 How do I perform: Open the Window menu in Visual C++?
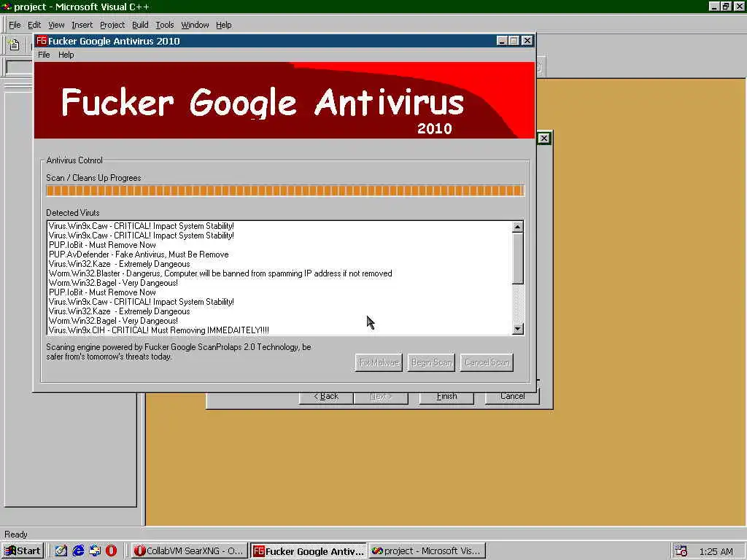[195, 25]
